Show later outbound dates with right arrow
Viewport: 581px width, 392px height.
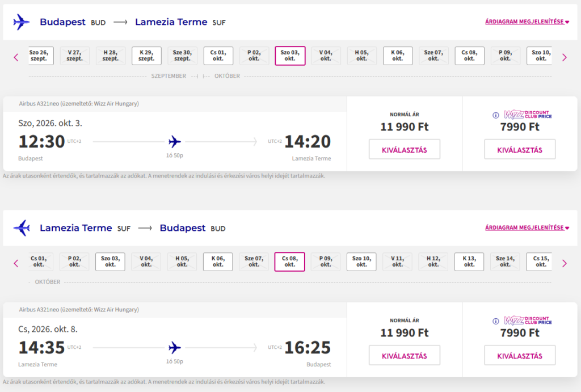(x=564, y=57)
